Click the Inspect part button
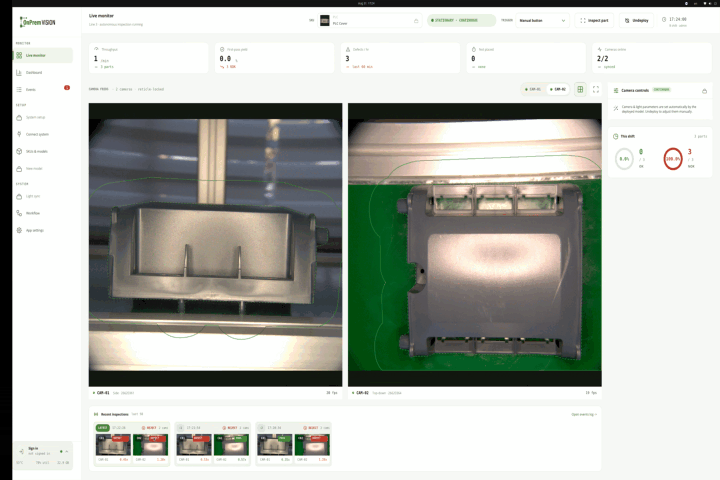 594,21
